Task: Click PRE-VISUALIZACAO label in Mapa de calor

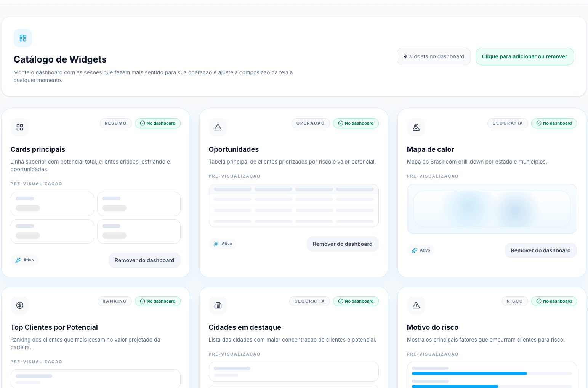Action: point(433,176)
